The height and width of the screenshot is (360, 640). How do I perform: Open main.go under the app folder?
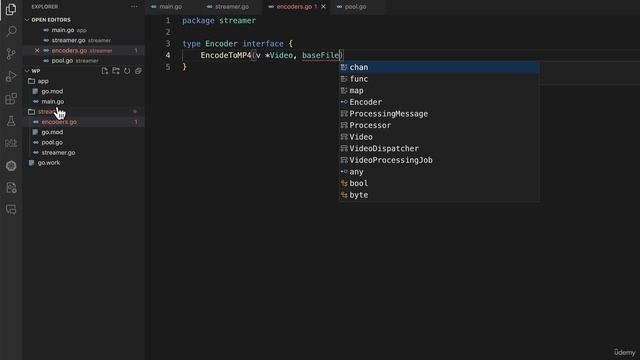(x=53, y=102)
